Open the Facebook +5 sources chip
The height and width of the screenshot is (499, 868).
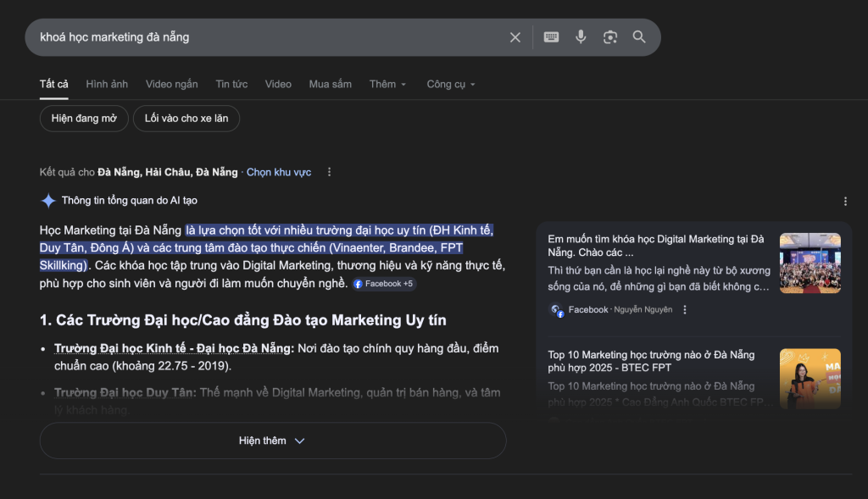click(384, 284)
